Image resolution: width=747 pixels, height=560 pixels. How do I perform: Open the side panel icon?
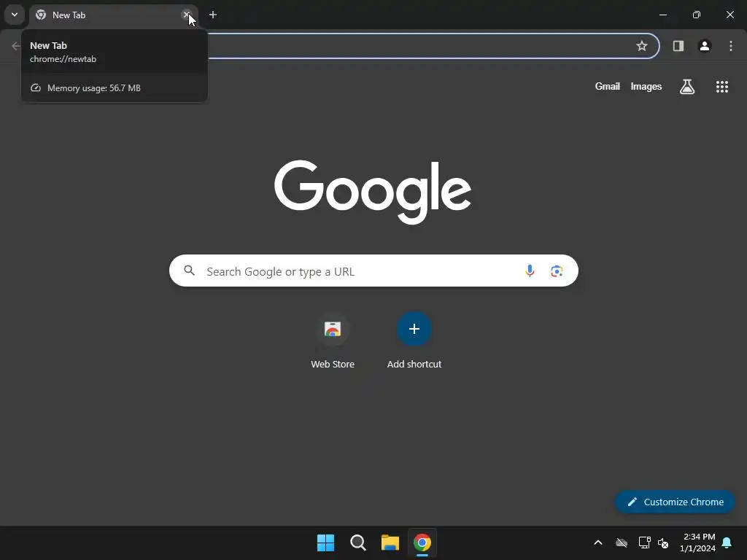pos(678,46)
